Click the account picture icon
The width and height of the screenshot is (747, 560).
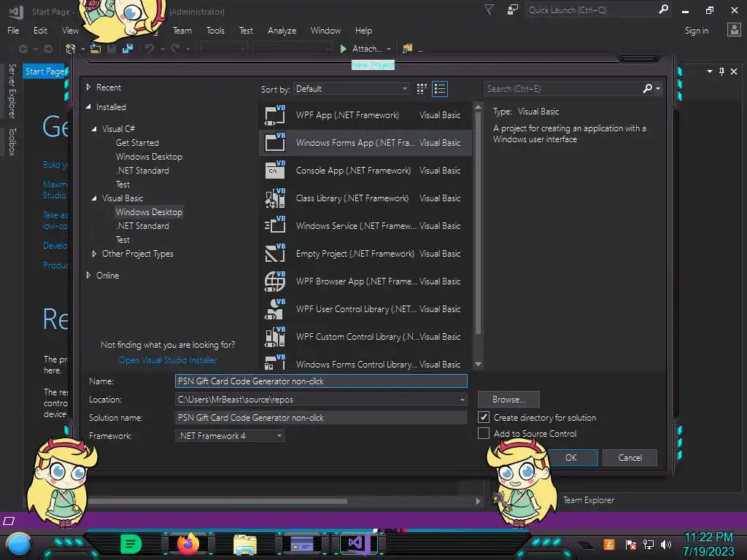[734, 30]
